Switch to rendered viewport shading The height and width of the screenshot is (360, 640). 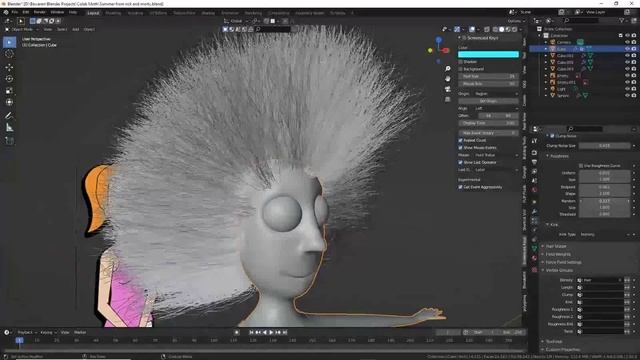click(x=514, y=29)
